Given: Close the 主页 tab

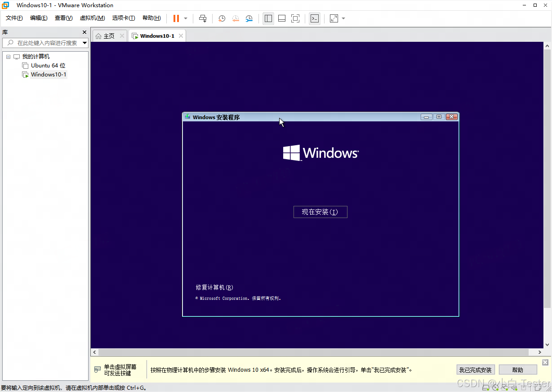Looking at the screenshot, I should [x=122, y=36].
